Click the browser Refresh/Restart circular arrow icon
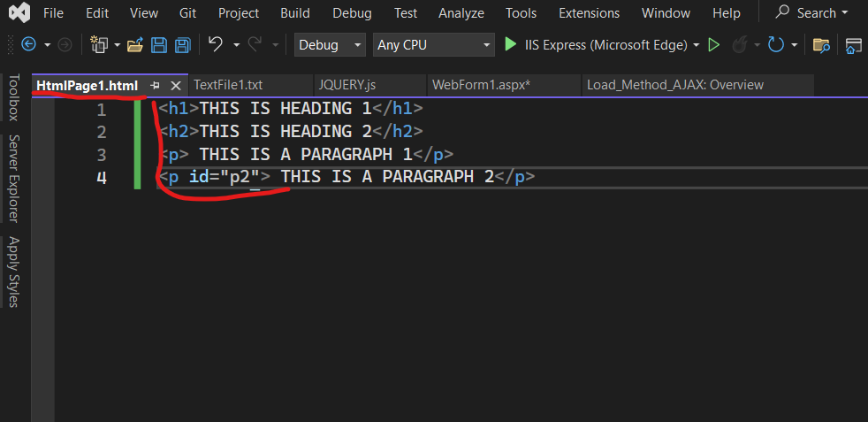Viewport: 868px width, 422px height. pyautogui.click(x=776, y=45)
